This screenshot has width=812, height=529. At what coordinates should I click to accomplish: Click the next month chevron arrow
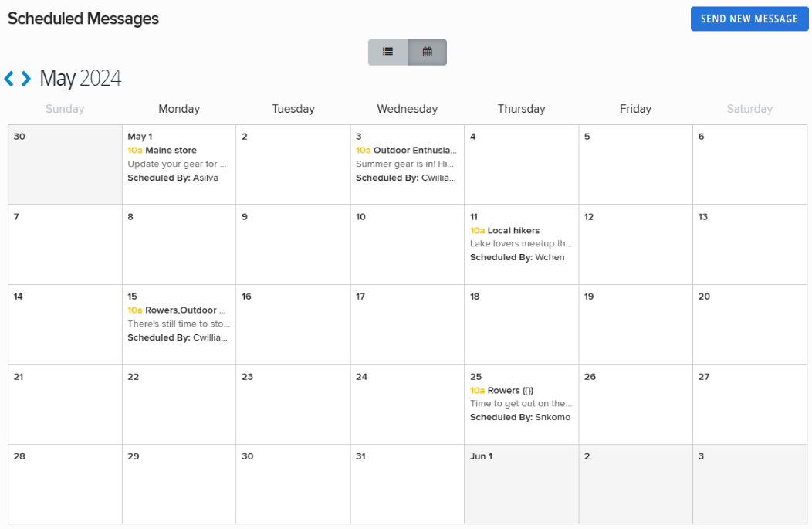[x=24, y=78]
